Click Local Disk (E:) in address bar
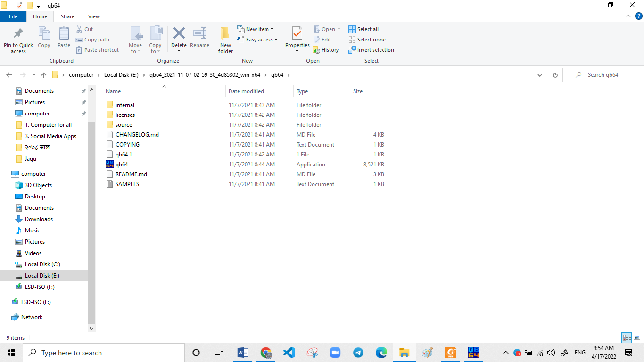Screen dimensions: 644x362 point(122,75)
